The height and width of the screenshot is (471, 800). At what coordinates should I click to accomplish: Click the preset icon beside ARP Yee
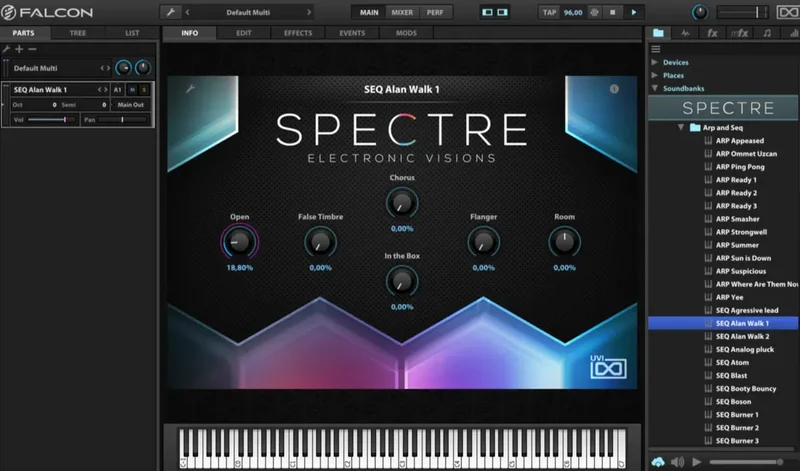click(708, 297)
